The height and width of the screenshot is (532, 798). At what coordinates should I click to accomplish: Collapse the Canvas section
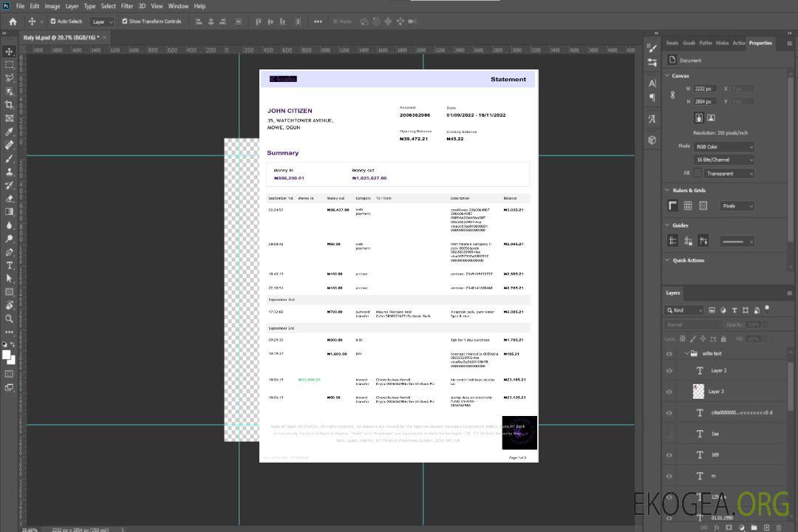[x=667, y=75]
